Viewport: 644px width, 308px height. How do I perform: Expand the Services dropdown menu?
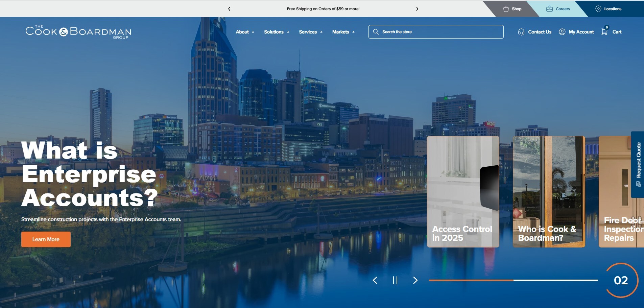point(310,32)
